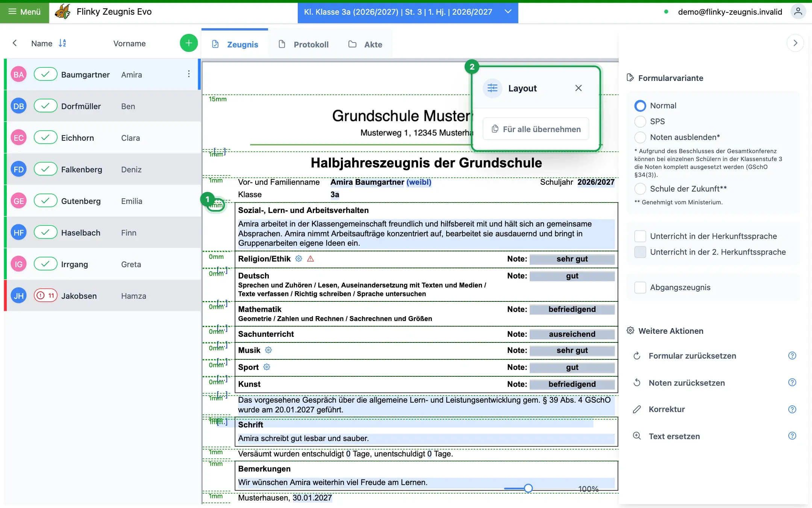Screen dimensions: 812x508
Task: Enable Unterricht in der Herkunftssprache checkbox
Action: point(640,236)
